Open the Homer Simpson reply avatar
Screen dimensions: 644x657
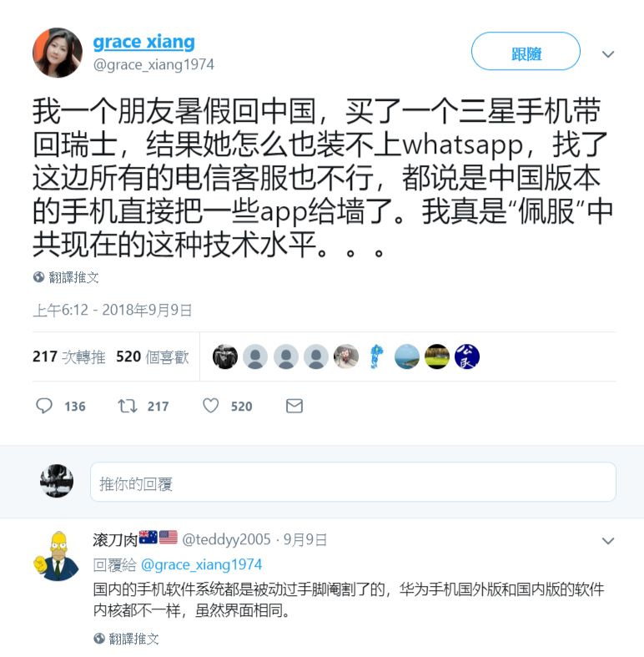coord(57,556)
